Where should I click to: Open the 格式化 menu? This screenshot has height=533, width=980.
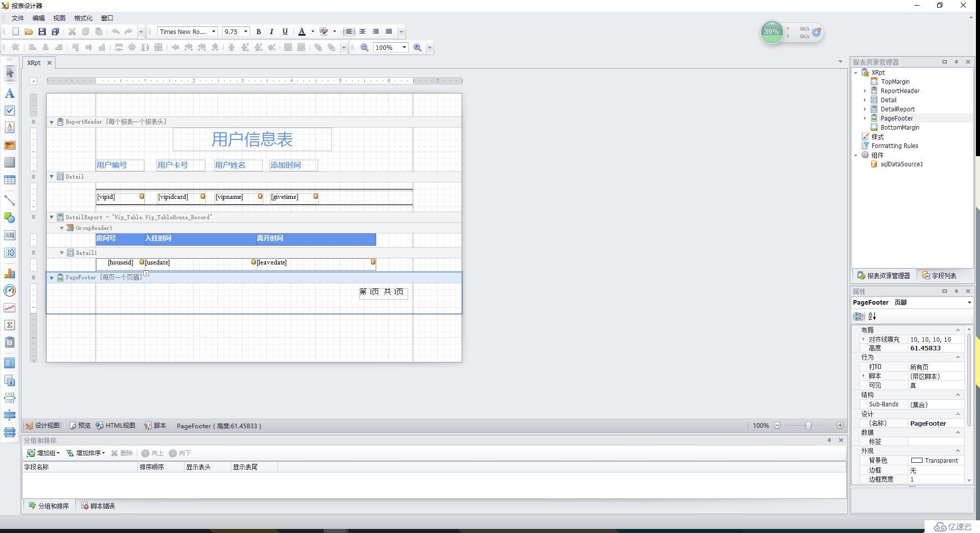click(83, 18)
